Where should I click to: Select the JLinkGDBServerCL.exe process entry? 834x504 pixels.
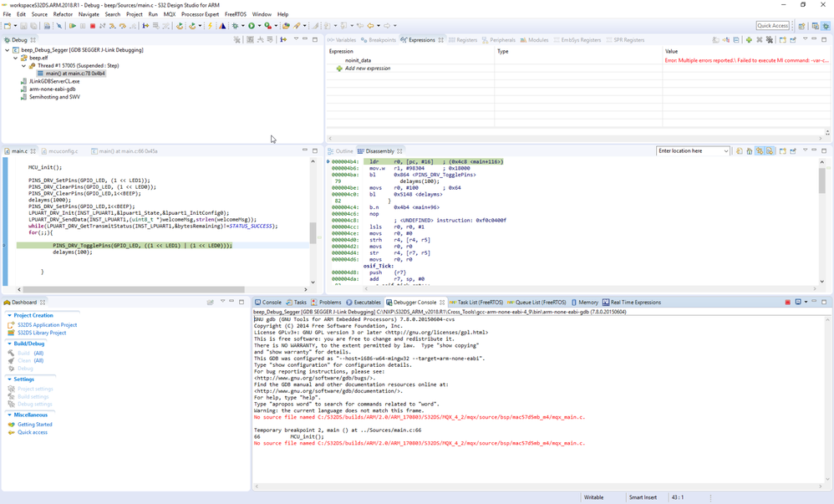point(54,81)
